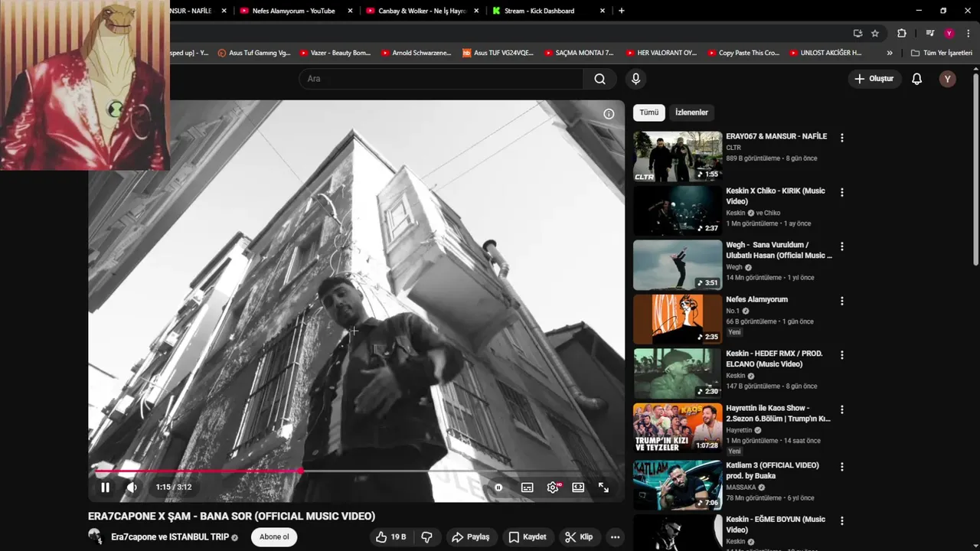The width and height of the screenshot is (980, 551).
Task: Click the install app icon in the address bar
Action: pyautogui.click(x=857, y=33)
